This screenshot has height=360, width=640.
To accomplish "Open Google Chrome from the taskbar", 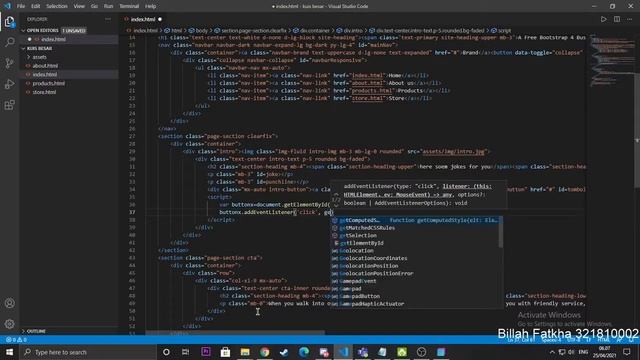I will click(264, 352).
